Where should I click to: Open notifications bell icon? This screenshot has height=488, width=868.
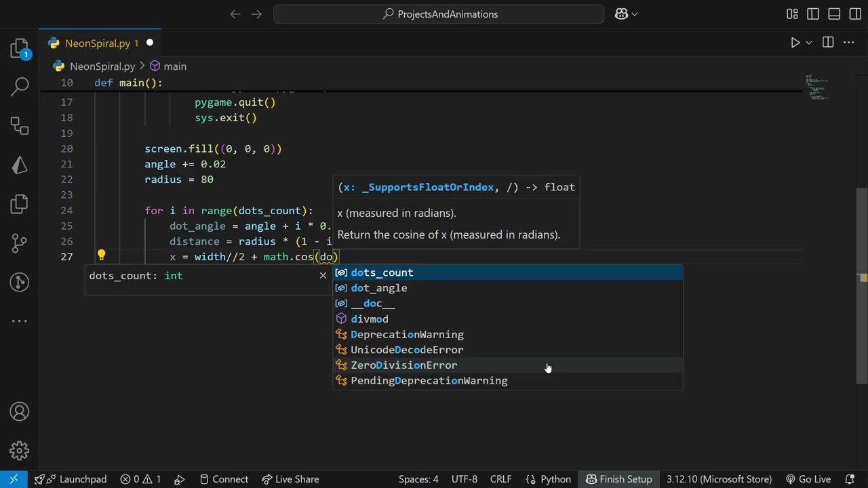coord(850,479)
